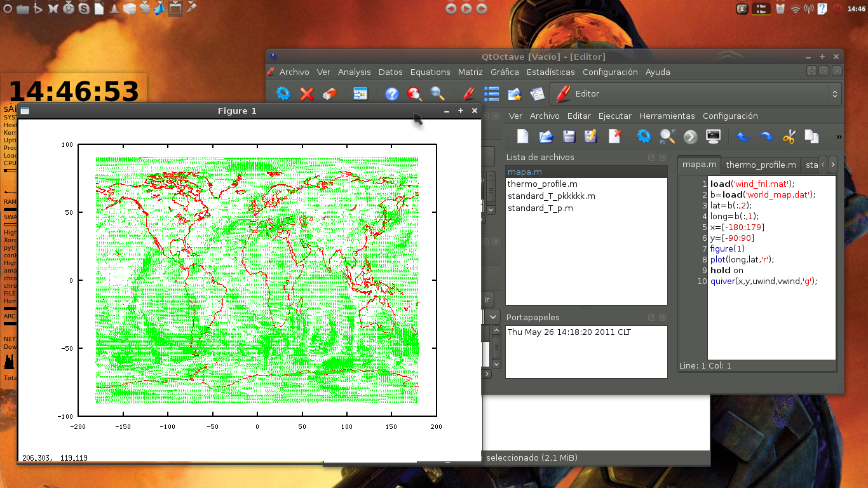The width and height of the screenshot is (868, 488).
Task: Select standard_T_pkkkkk.m in file list
Action: pos(587,196)
